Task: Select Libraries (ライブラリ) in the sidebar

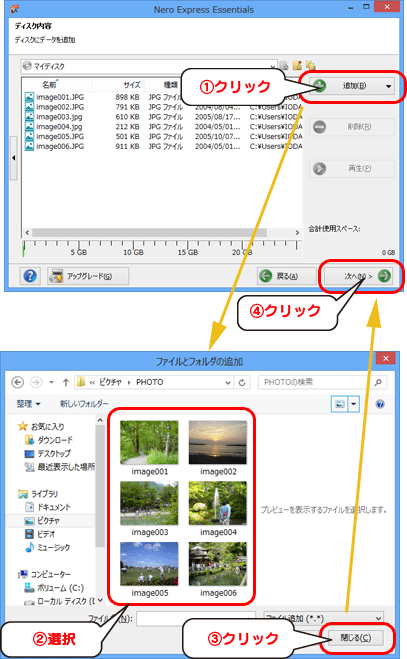Action: click(38, 494)
